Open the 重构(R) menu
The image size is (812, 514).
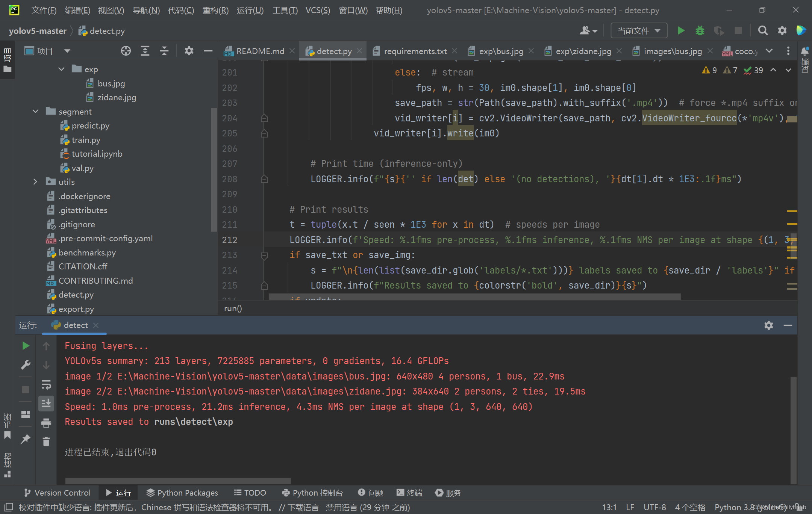pos(215,10)
